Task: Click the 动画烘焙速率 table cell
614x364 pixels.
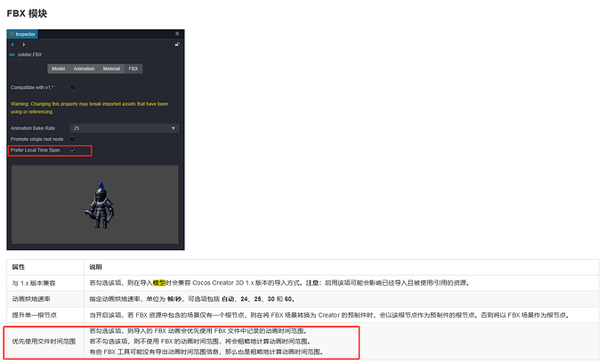Action: (45, 299)
